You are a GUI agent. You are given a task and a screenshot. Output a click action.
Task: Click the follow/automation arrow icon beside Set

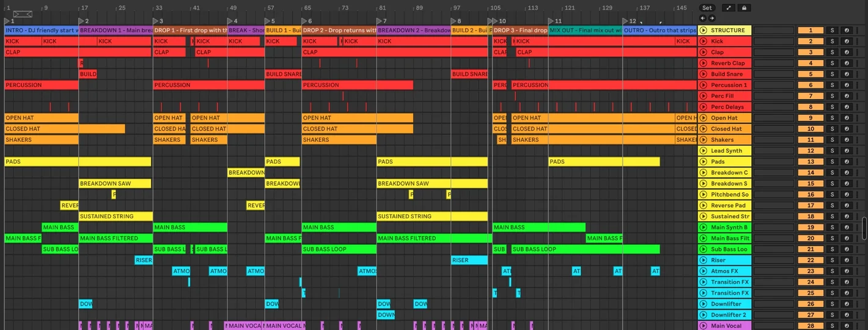tap(728, 8)
